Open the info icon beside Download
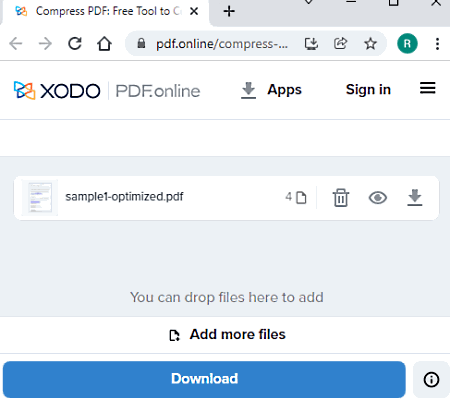The image size is (450, 400). [x=431, y=379]
